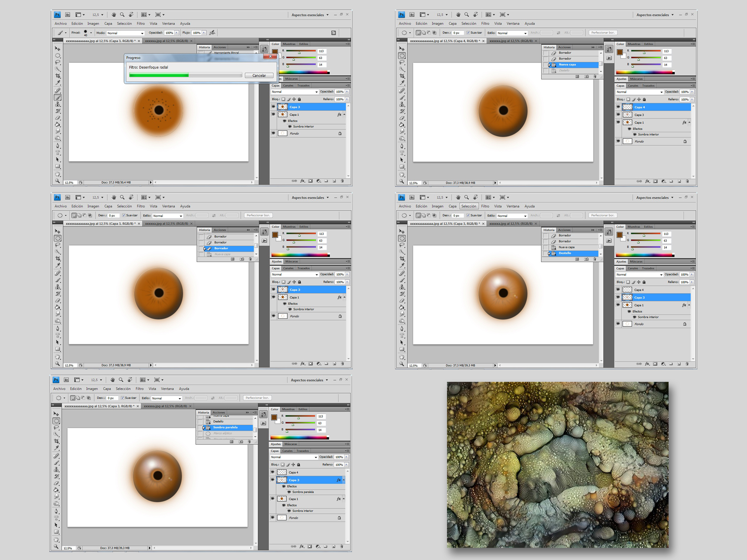Select Magic Wand tool in Sombra paralela window
This screenshot has width=747, height=560.
point(56,434)
